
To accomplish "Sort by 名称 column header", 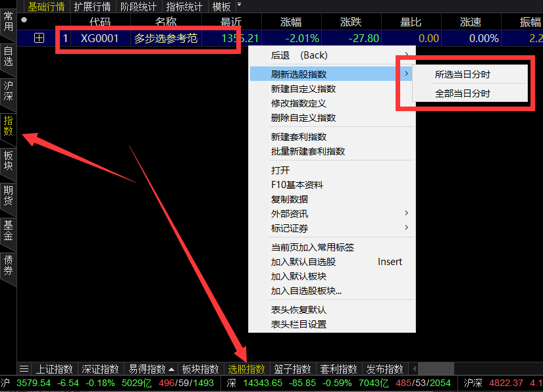I will (x=166, y=22).
